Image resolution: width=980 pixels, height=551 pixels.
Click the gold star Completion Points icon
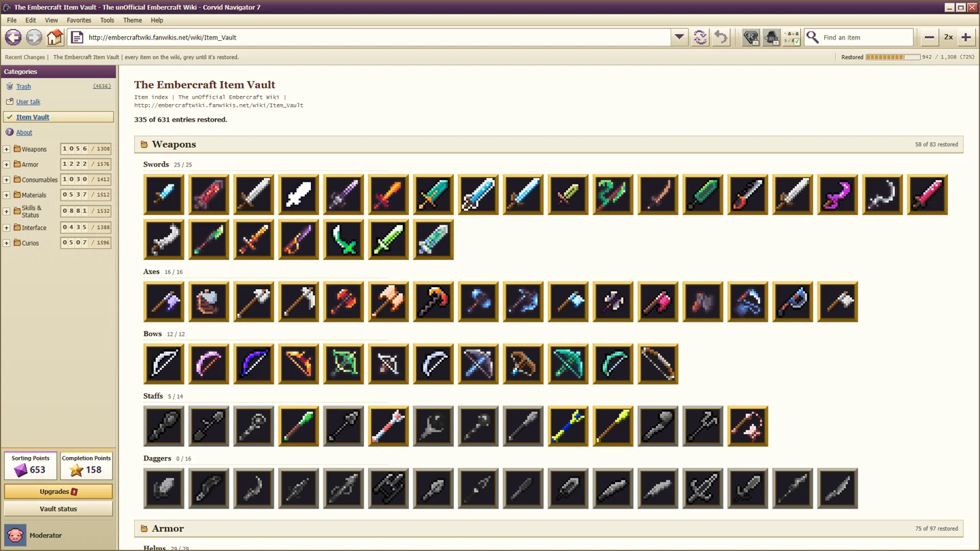pyautogui.click(x=76, y=469)
